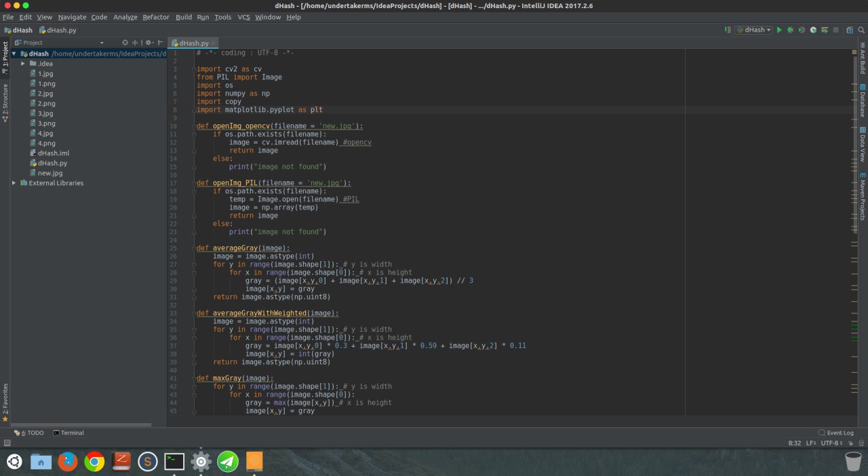Run the dHash configuration with green play button
Screen dimensions: 868x476
point(779,30)
